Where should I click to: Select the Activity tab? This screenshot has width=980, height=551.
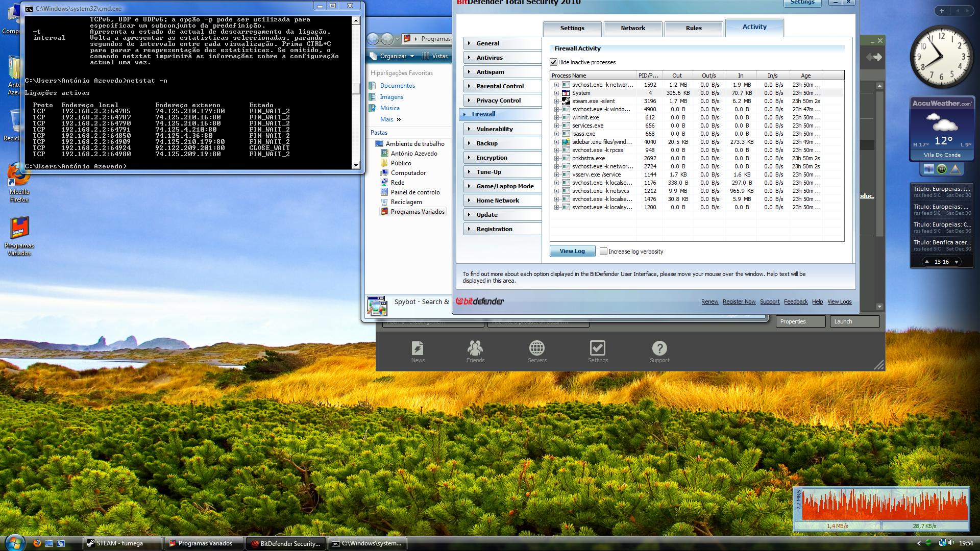point(754,27)
